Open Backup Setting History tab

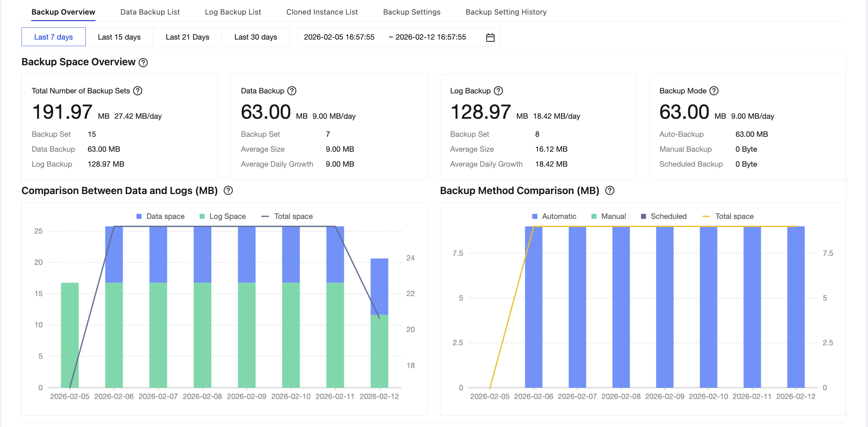tap(506, 12)
